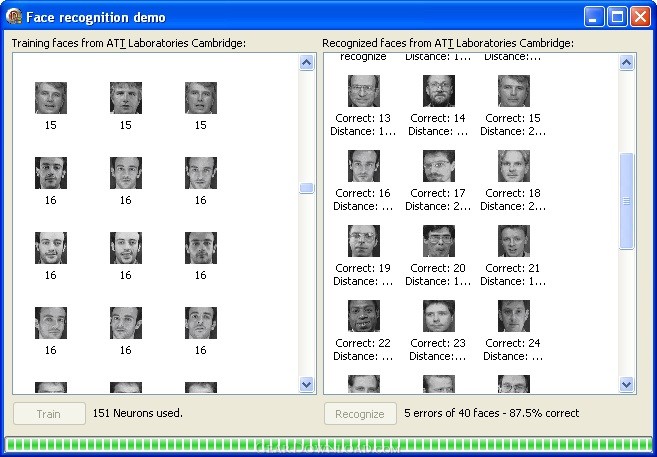Select the face with glasses labeled Correct: 19
657x457 pixels.
364,241
